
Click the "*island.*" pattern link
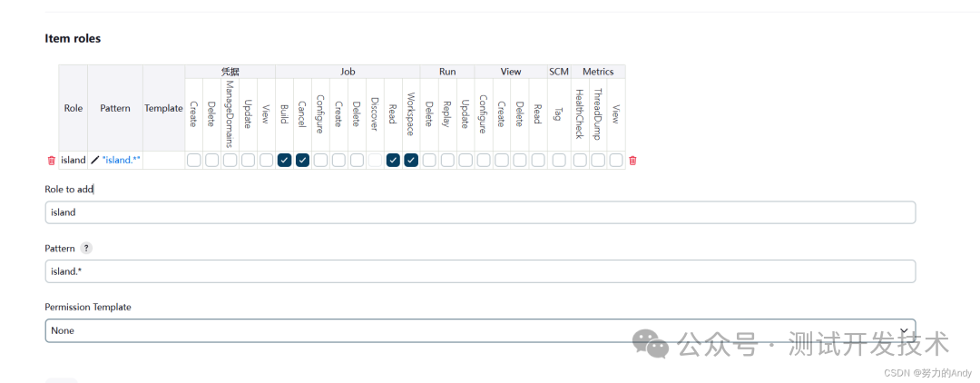[122, 160]
